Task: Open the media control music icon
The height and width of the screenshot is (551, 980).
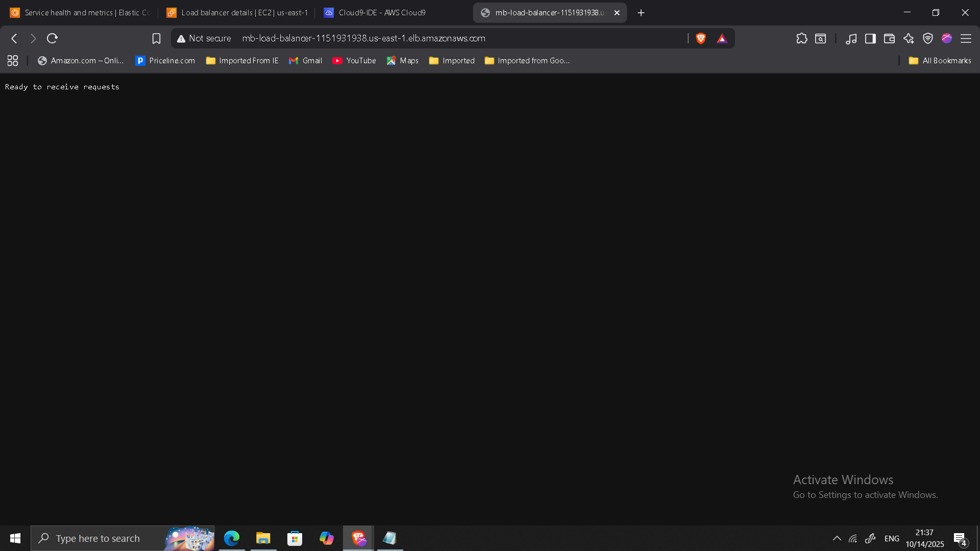Action: pos(851,38)
